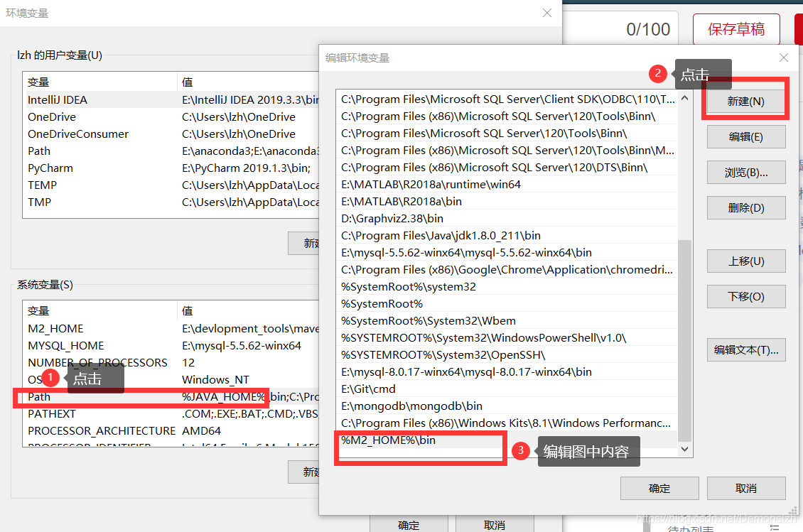The height and width of the screenshot is (532, 803).
Task: Select user variable IntelliJ IDEA row
Action: (x=171, y=100)
